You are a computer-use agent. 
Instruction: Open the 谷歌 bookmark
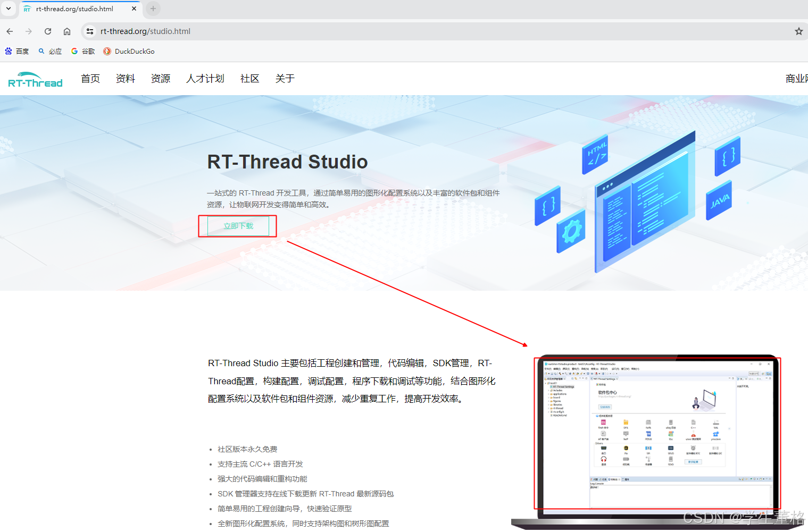[83, 52]
